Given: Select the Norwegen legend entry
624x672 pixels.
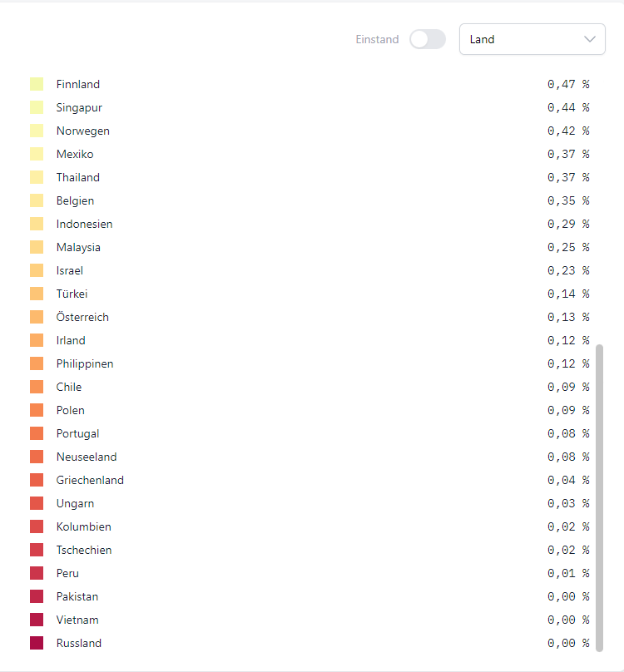Looking at the screenshot, I should coord(83,131).
